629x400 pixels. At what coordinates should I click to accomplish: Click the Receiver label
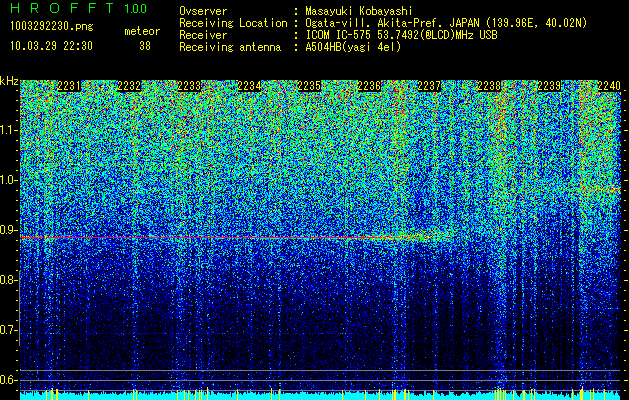point(203,35)
